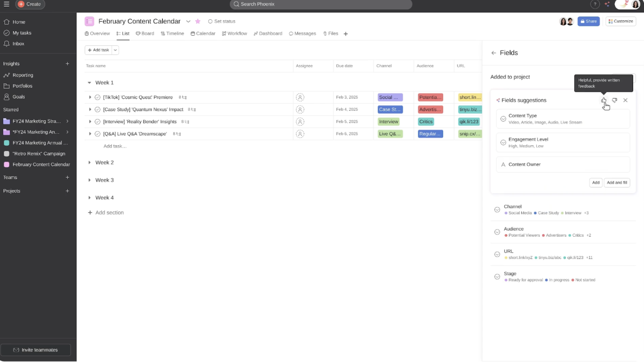Click the Share button
644x362 pixels.
(588, 21)
